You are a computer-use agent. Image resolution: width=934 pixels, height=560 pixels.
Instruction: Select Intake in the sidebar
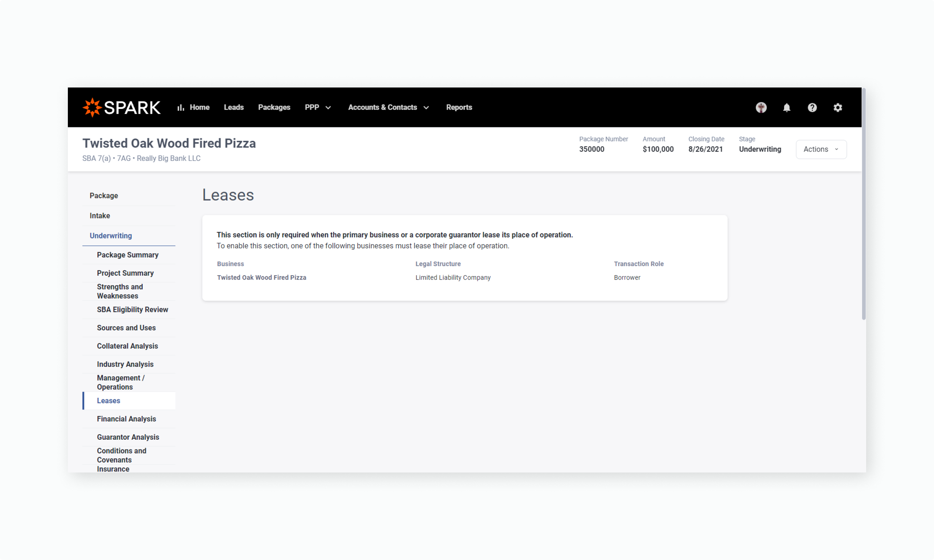tap(129, 215)
